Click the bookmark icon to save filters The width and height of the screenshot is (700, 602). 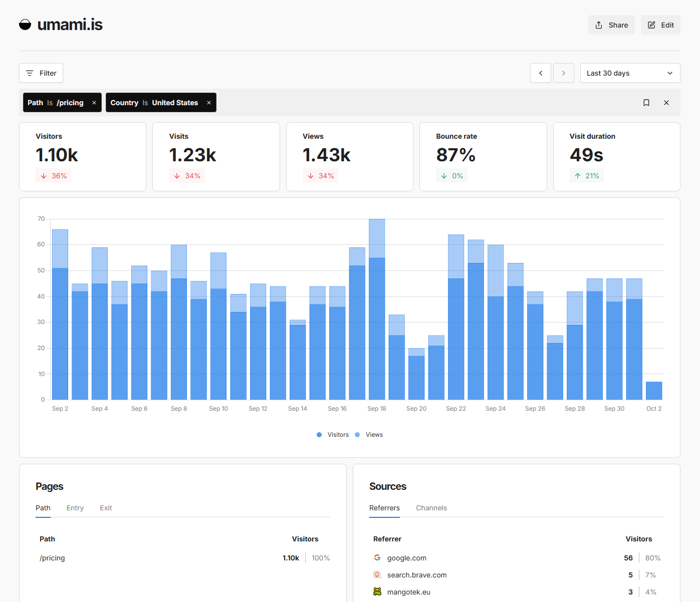pos(646,103)
